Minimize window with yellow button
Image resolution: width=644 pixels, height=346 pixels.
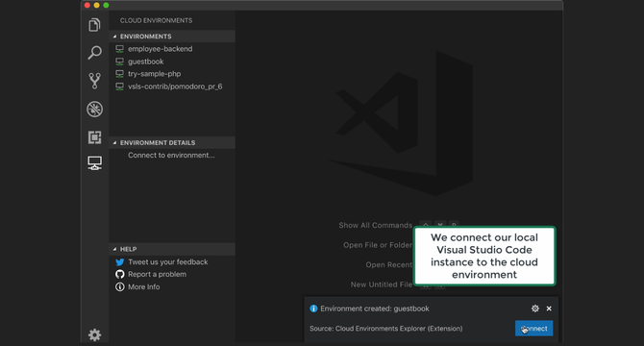point(96,6)
